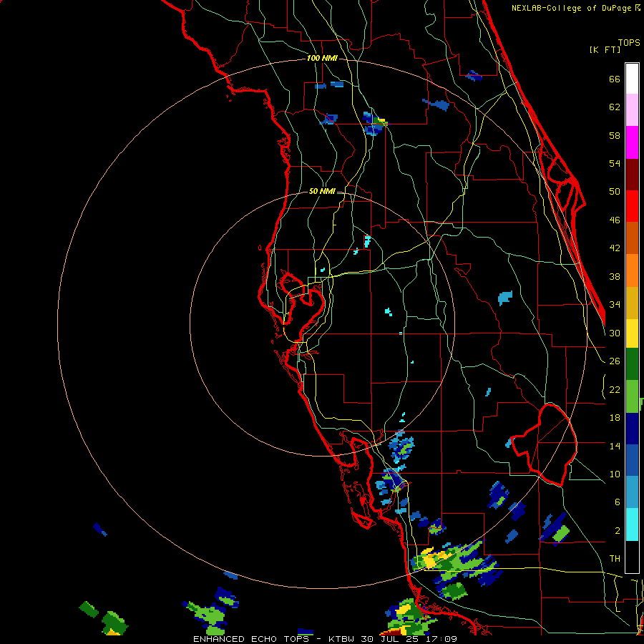
Task: Select the medium blue legend swatch
Action: click(632, 461)
